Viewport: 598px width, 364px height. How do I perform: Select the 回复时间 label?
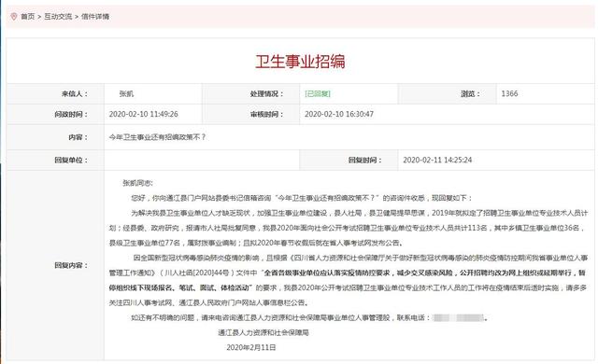[x=365, y=160]
